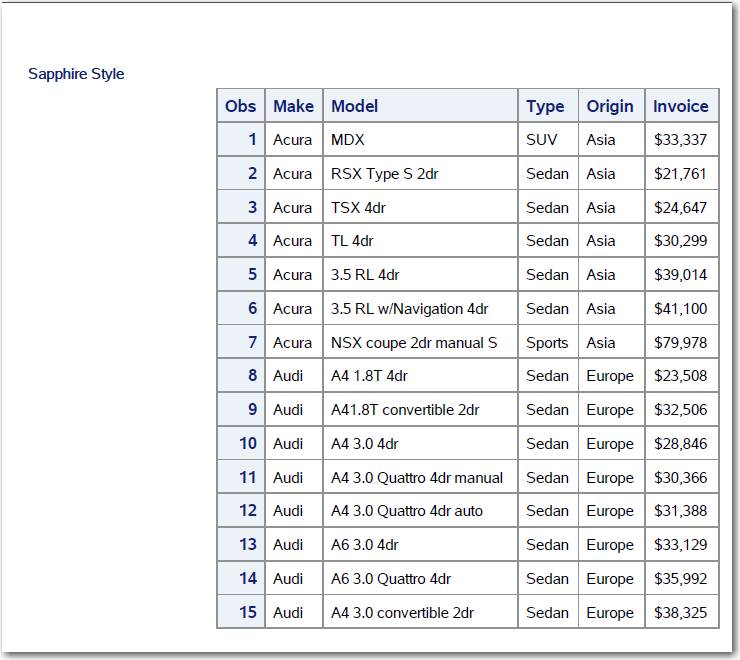Select the MDX model cell
This screenshot has height=660, width=740.
point(348,140)
